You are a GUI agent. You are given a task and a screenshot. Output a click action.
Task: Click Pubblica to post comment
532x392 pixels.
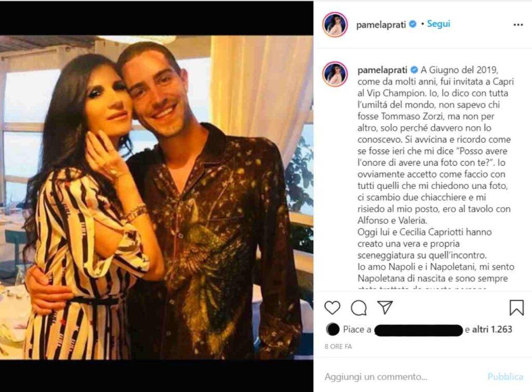(505, 377)
